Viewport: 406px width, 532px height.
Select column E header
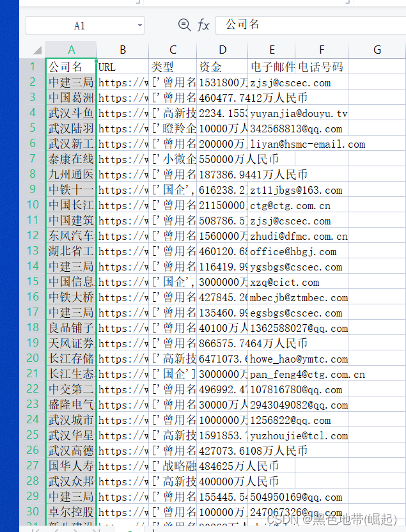272,50
